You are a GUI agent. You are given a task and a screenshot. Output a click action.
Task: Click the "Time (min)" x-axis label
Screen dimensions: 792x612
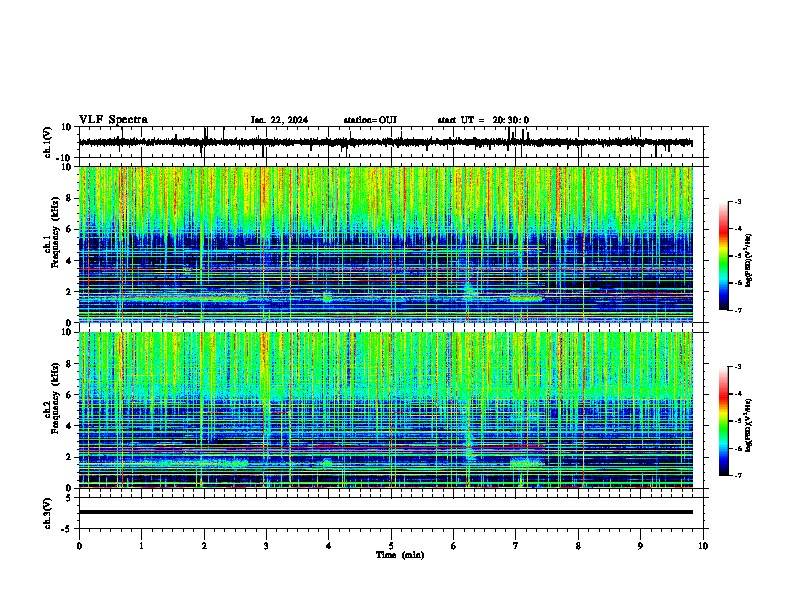[400, 555]
